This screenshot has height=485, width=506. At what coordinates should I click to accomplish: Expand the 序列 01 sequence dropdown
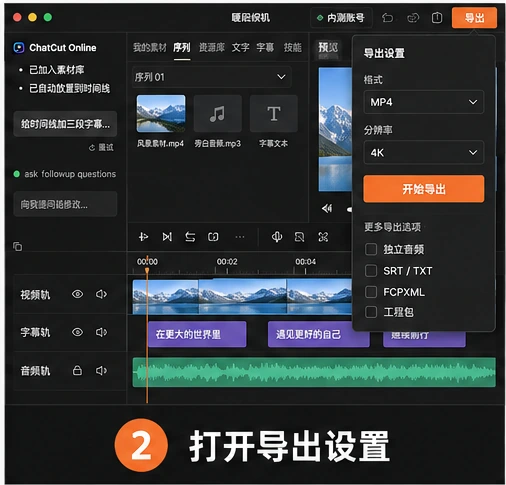[212, 77]
